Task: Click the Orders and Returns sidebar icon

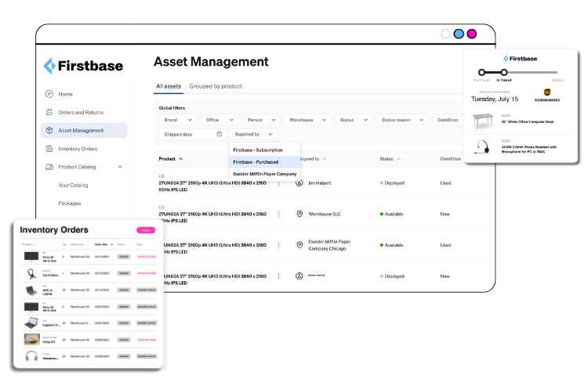Action: (49, 113)
